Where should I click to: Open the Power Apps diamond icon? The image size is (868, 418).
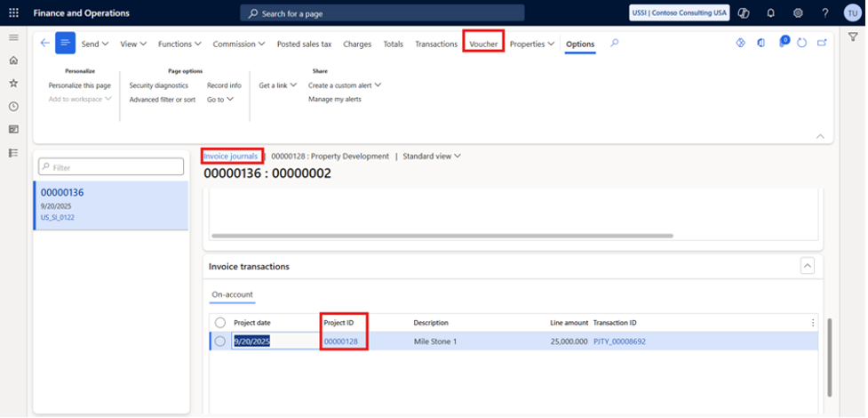741,43
